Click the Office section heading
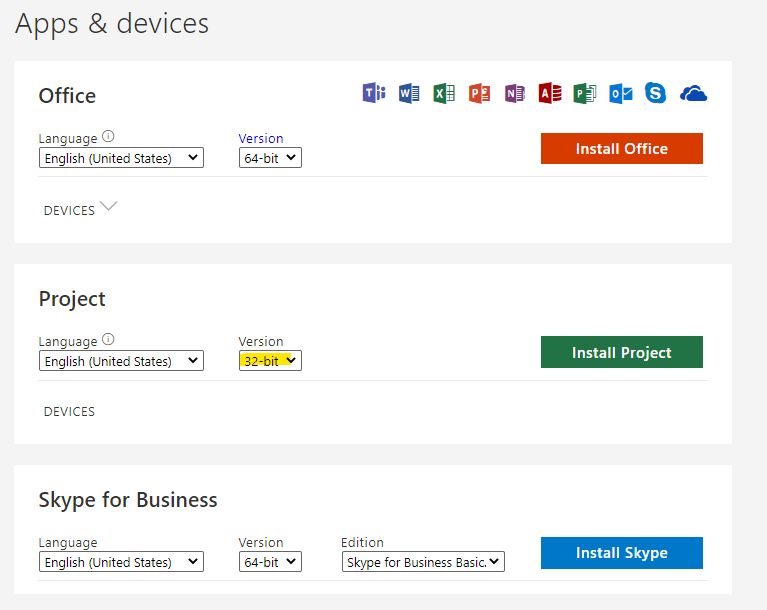This screenshot has height=610, width=767. coord(68,96)
